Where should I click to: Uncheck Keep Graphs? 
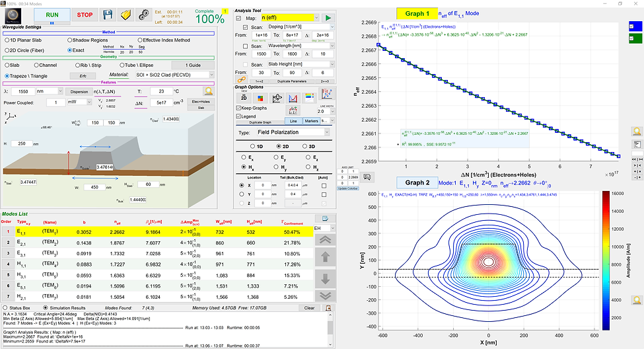(238, 108)
